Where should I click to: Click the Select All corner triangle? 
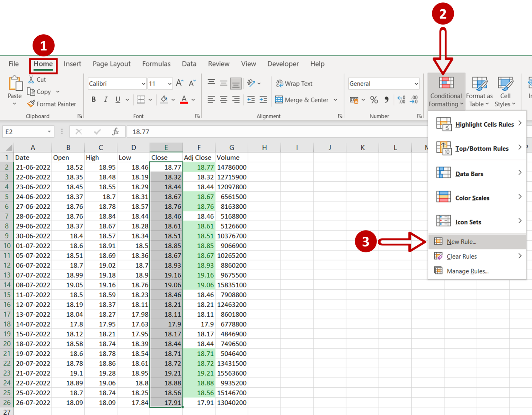pyautogui.click(x=8, y=148)
